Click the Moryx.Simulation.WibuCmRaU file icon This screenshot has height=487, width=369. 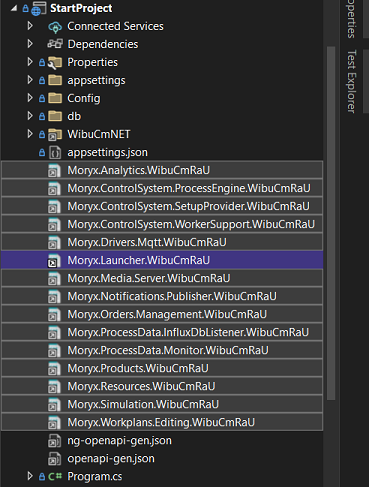point(54,404)
